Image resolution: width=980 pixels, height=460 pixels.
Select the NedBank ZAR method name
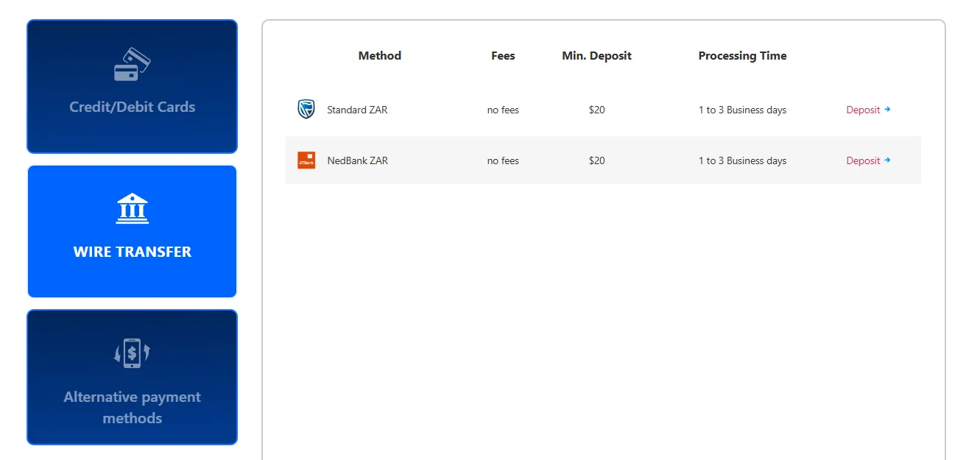click(357, 160)
